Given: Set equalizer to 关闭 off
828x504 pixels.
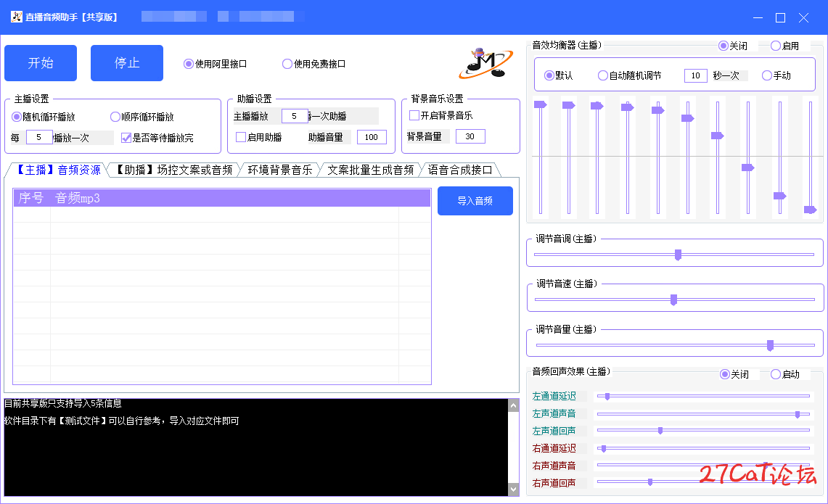Looking at the screenshot, I should [x=734, y=46].
